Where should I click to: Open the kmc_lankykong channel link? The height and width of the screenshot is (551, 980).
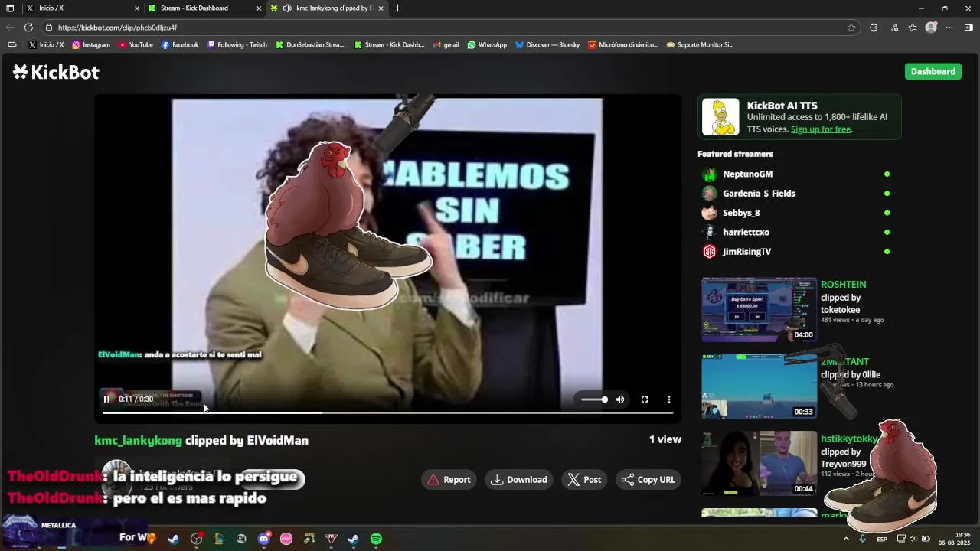(x=138, y=441)
